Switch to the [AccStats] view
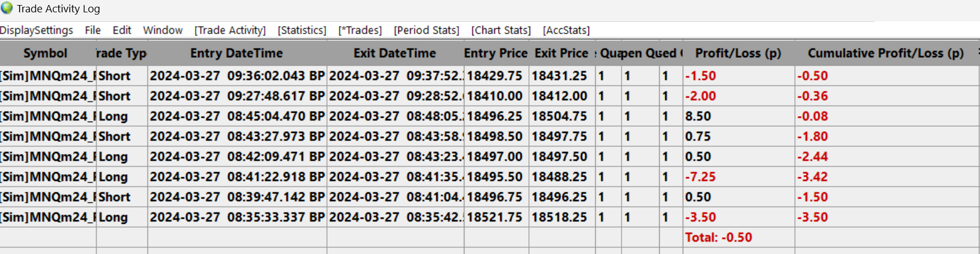 566,30
